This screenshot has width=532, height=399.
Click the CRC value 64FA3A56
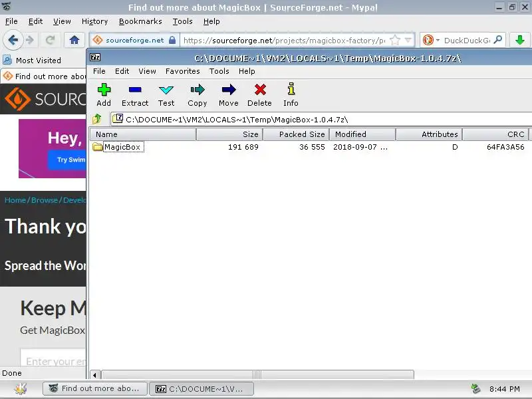click(x=505, y=147)
